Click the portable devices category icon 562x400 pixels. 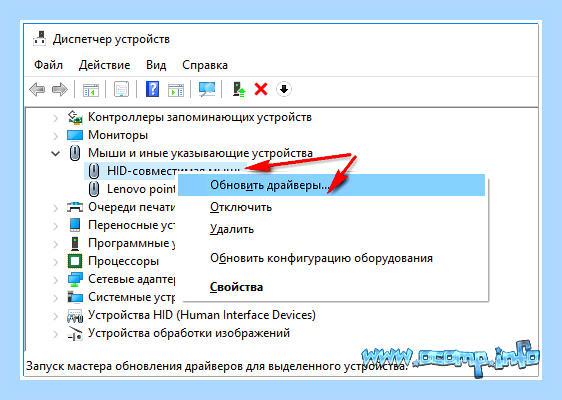click(75, 225)
